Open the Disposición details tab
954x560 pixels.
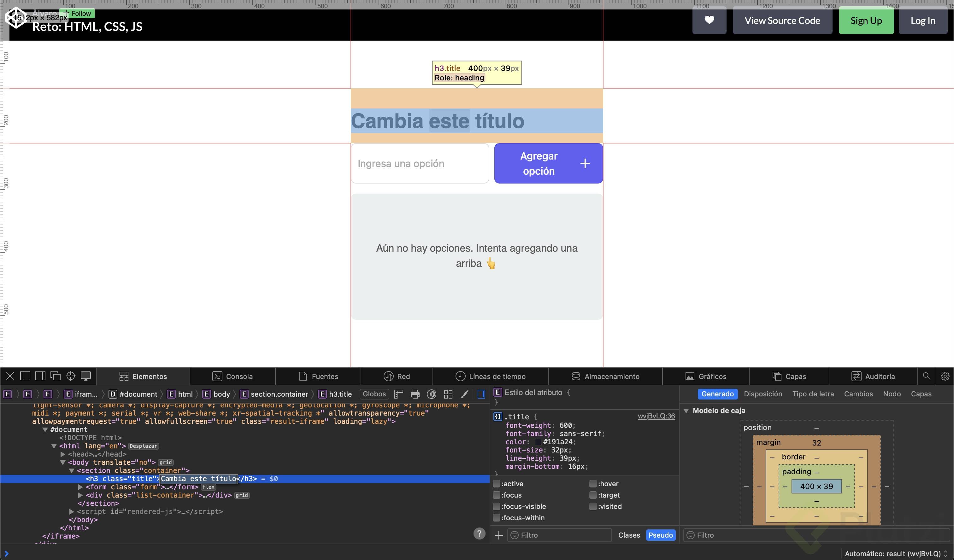[763, 394]
